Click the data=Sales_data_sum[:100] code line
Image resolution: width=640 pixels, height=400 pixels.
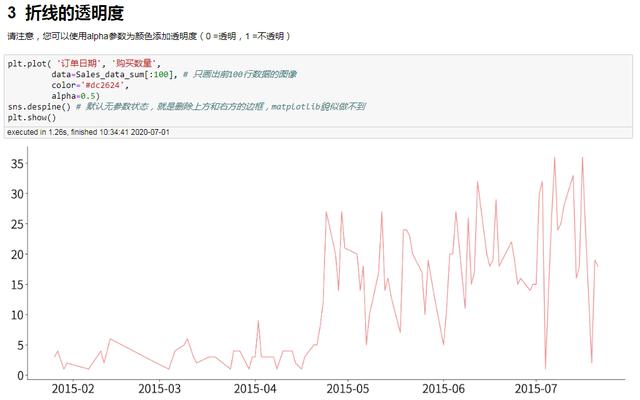174,74
